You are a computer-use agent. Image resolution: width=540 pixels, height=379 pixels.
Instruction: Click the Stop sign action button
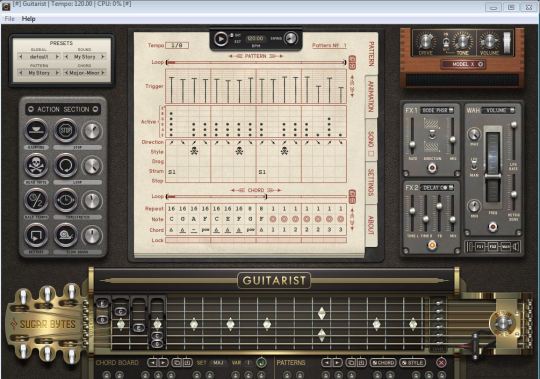click(65, 130)
